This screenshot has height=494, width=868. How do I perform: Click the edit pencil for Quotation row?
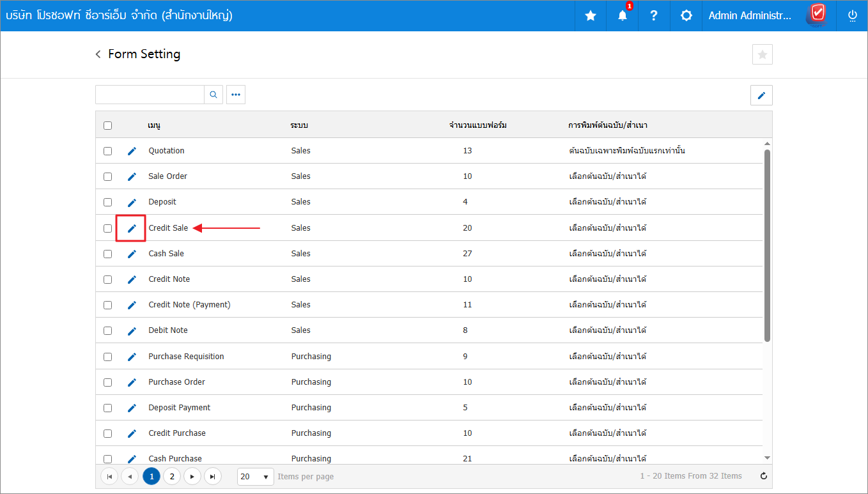coord(132,151)
